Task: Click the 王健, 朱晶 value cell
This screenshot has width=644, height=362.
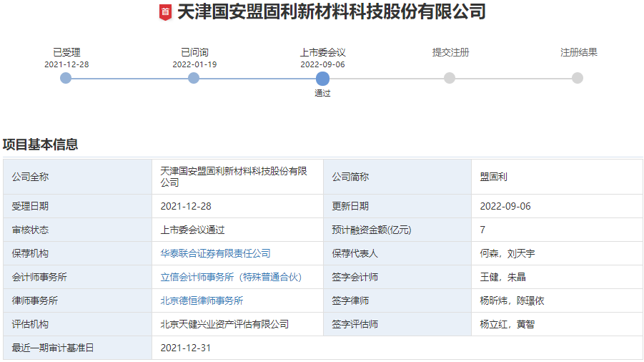Action: 558,277
